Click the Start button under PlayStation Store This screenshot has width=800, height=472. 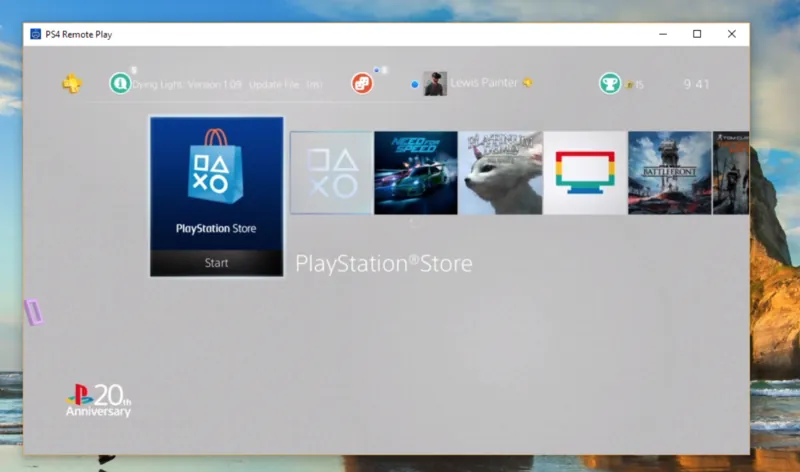coord(217,263)
